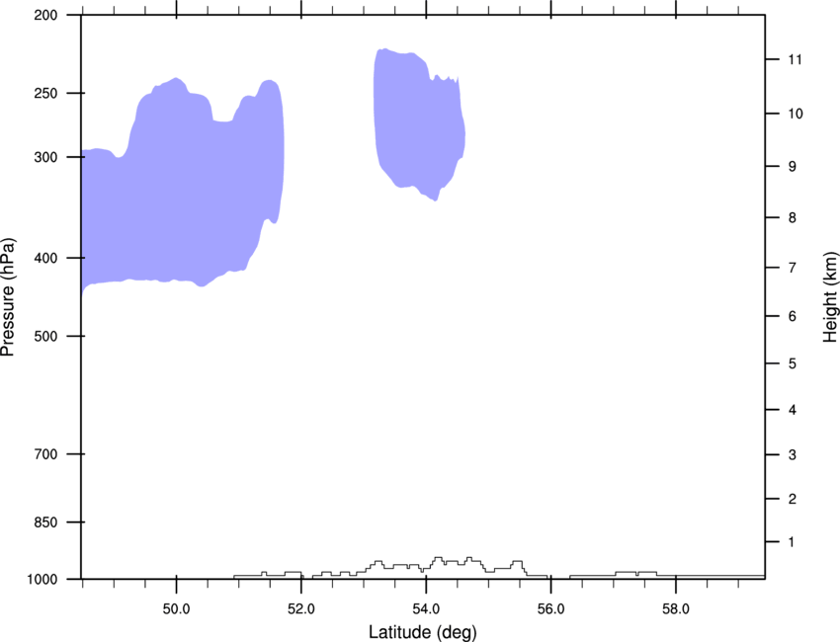Click the 52.0 latitude tick label
The width and height of the screenshot is (840, 642).
(301, 608)
